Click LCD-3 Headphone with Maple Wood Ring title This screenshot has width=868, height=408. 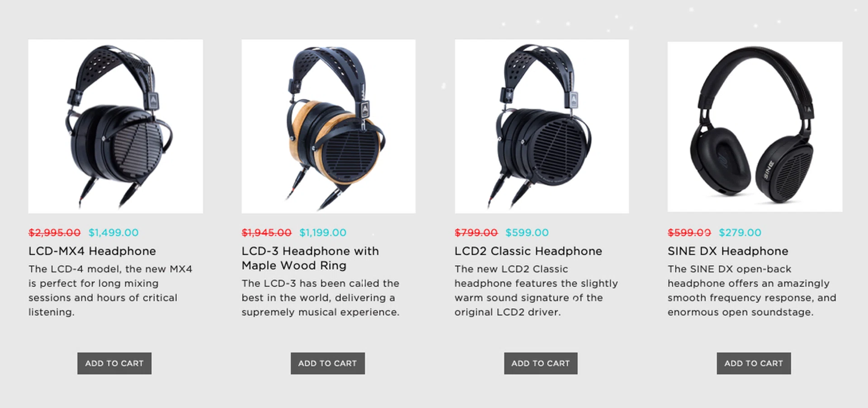310,258
